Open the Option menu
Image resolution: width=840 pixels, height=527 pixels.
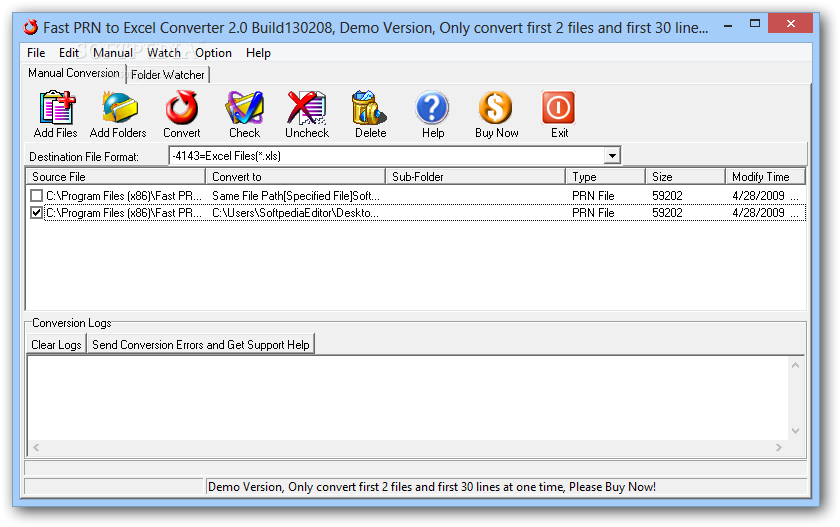213,53
